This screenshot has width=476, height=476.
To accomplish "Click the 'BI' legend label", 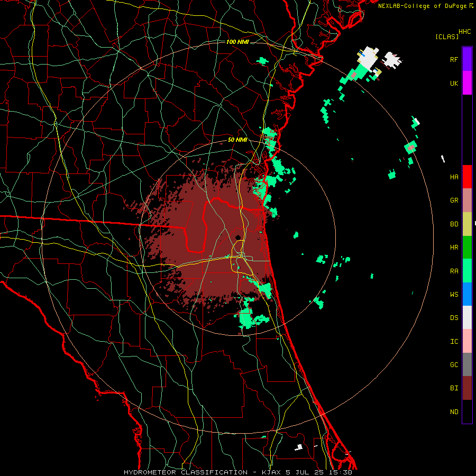I will click(x=454, y=388).
